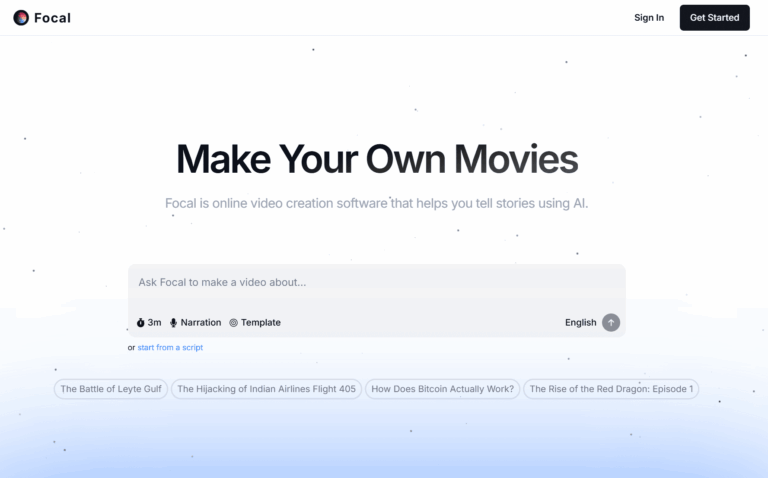This screenshot has width=768, height=478.
Task: Select Rise of the Red Dragon chip
Action: point(611,389)
